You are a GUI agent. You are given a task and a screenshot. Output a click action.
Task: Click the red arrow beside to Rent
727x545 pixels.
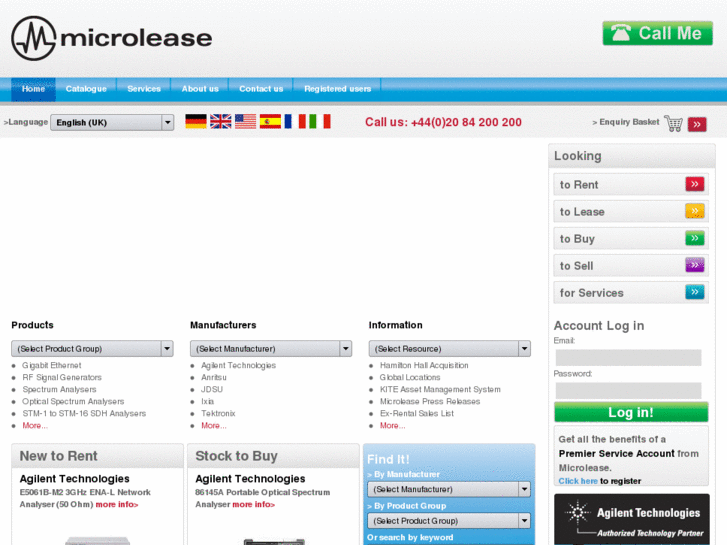[x=695, y=184]
